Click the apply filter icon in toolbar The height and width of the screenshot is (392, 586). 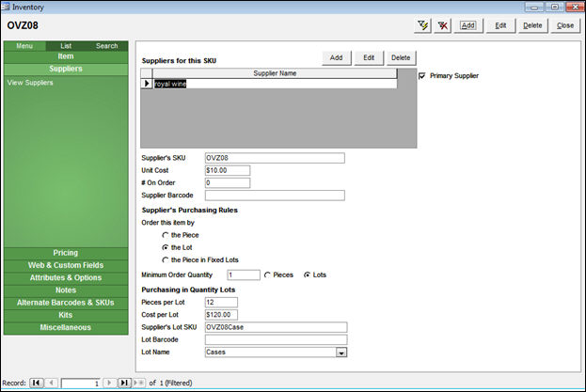tap(422, 25)
